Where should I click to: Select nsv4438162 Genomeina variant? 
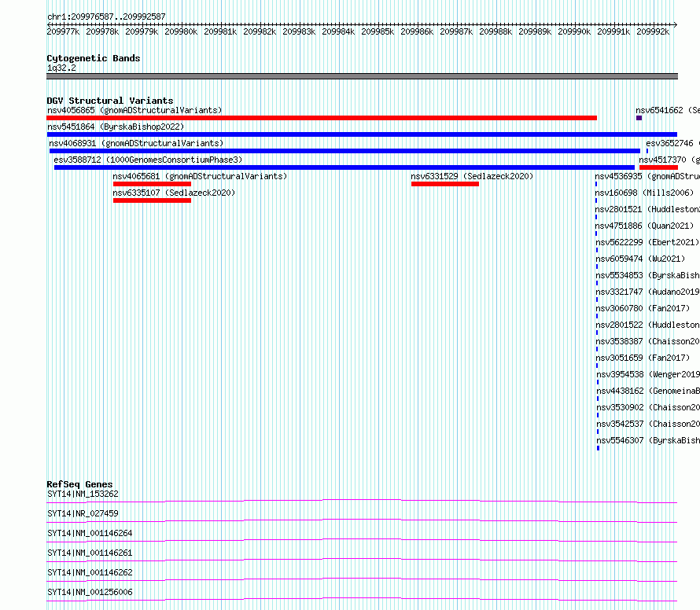click(x=648, y=391)
